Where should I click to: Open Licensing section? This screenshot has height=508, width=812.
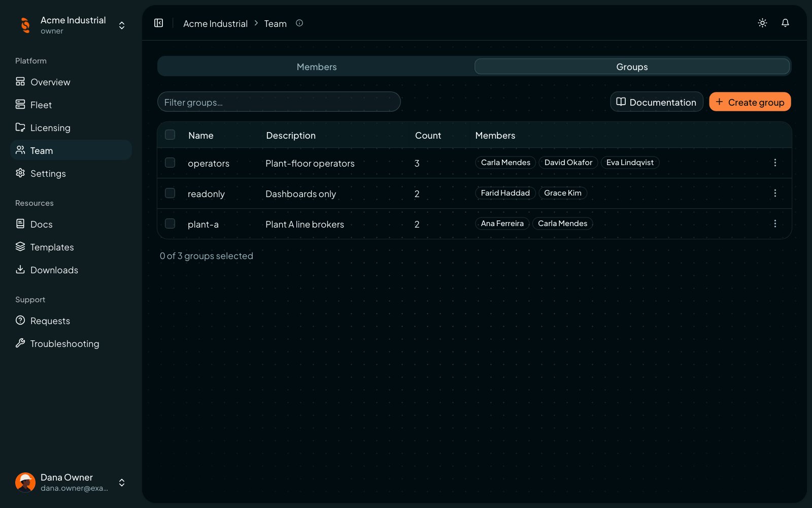[71, 128]
